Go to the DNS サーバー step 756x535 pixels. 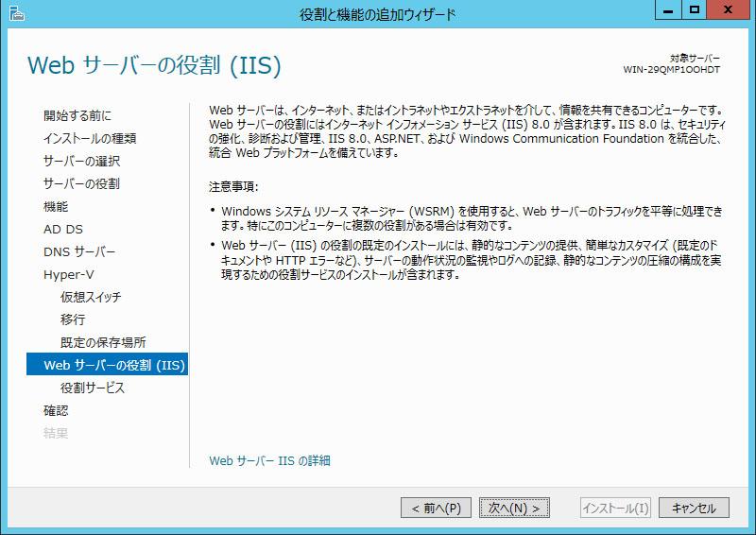pos(79,251)
